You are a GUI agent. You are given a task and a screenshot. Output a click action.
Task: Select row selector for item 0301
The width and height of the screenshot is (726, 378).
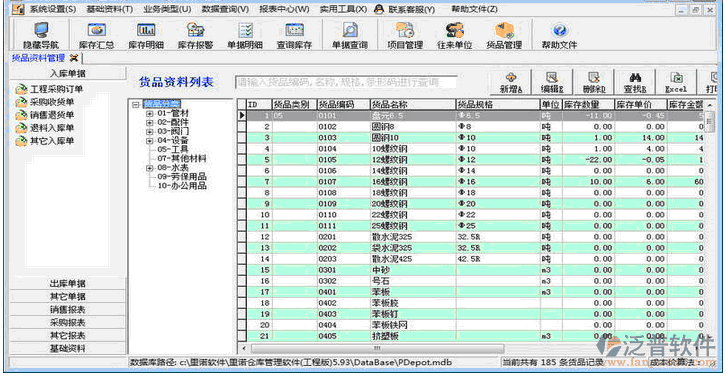(242, 270)
